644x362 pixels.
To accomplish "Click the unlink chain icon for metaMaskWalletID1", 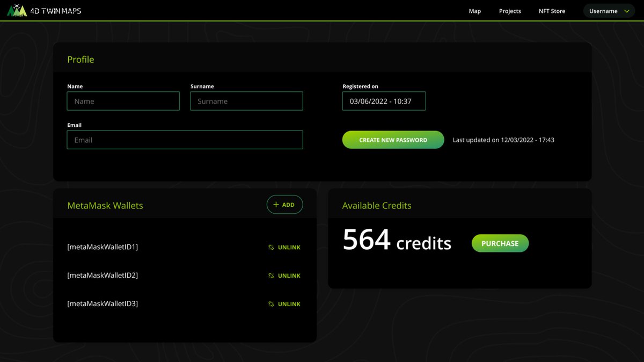I will (271, 248).
